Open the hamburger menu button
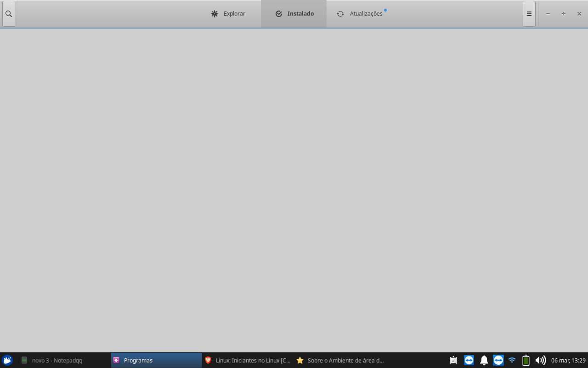Viewport: 588px width, 368px height. click(x=529, y=14)
